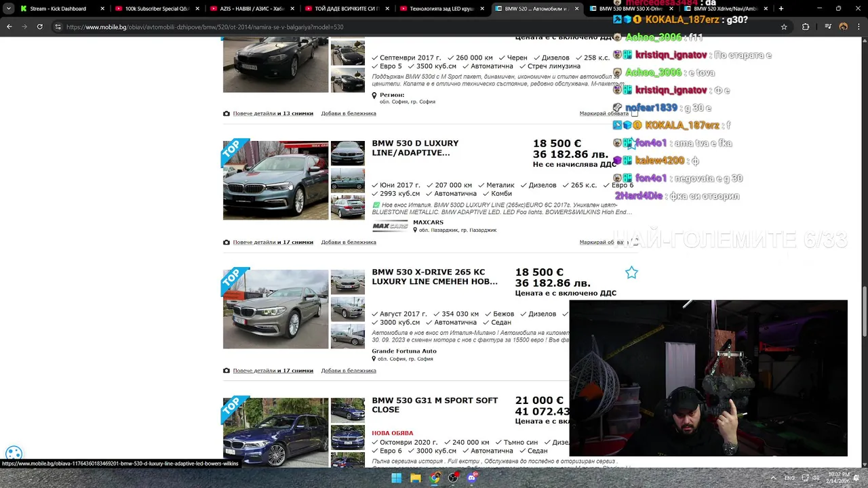Mark the first 530d listing checkbox
The width and height of the screenshot is (868, 488).
click(x=635, y=113)
